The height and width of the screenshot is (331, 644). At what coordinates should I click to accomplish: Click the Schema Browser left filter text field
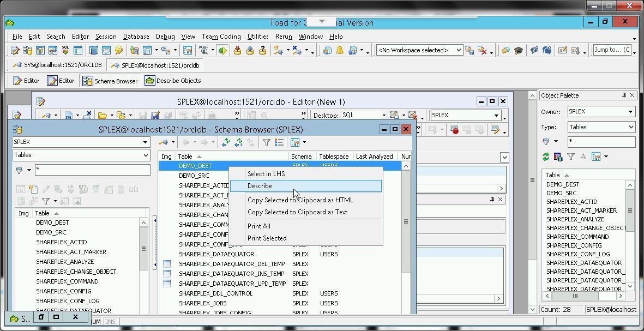coord(92,170)
